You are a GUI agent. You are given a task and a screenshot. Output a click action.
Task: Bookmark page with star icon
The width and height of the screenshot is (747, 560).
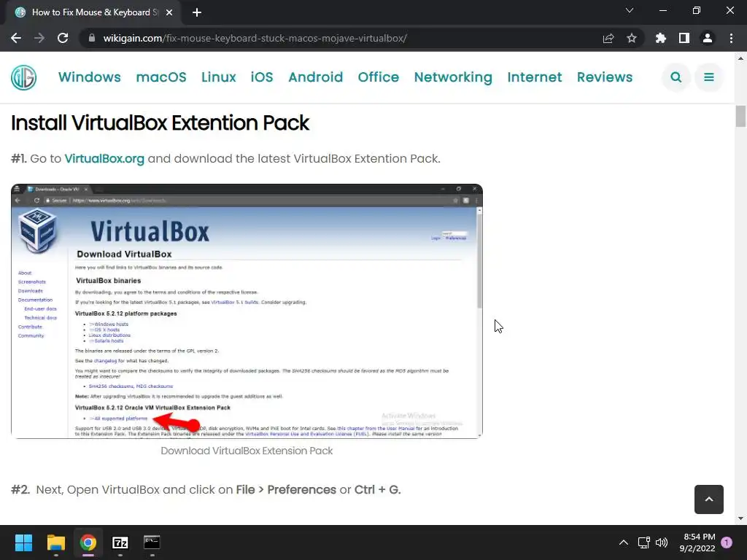coord(632,38)
